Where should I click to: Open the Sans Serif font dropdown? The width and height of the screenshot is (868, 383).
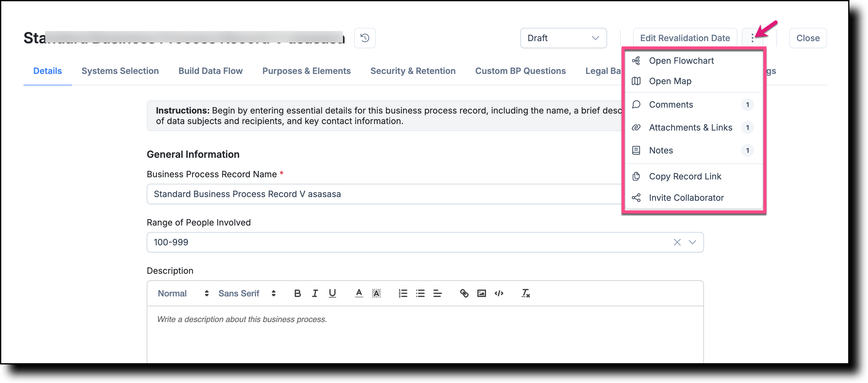point(247,293)
